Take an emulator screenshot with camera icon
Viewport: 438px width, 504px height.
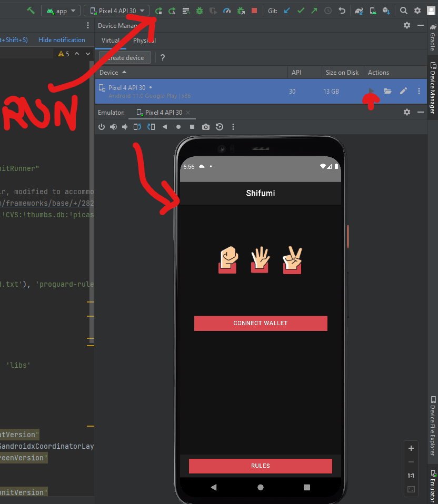coord(206,127)
